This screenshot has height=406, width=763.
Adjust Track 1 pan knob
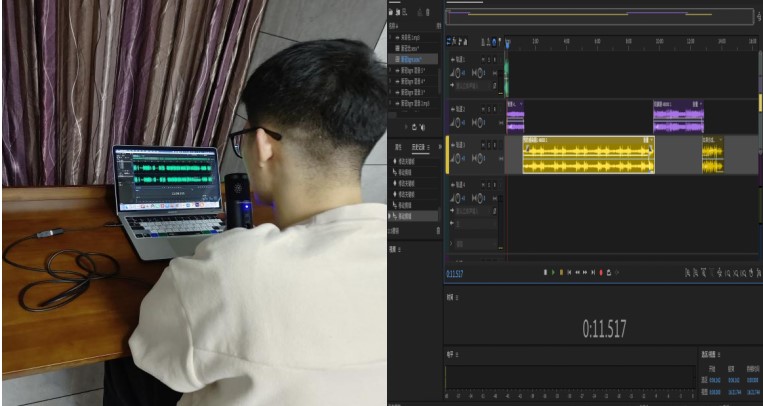(480, 73)
